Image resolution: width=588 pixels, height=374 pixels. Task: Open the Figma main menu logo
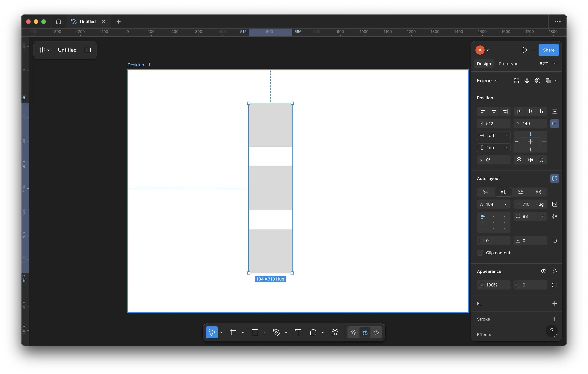pos(42,50)
